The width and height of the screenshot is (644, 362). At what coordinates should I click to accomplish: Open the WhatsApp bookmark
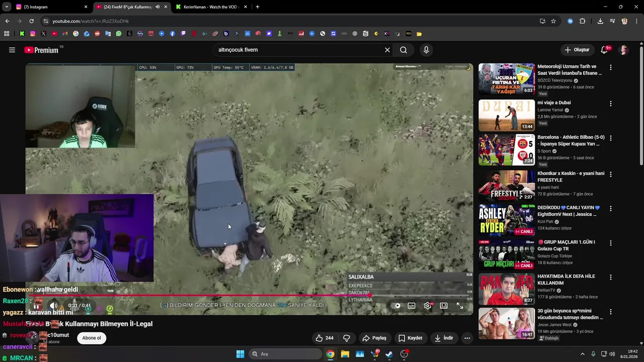(x=119, y=34)
